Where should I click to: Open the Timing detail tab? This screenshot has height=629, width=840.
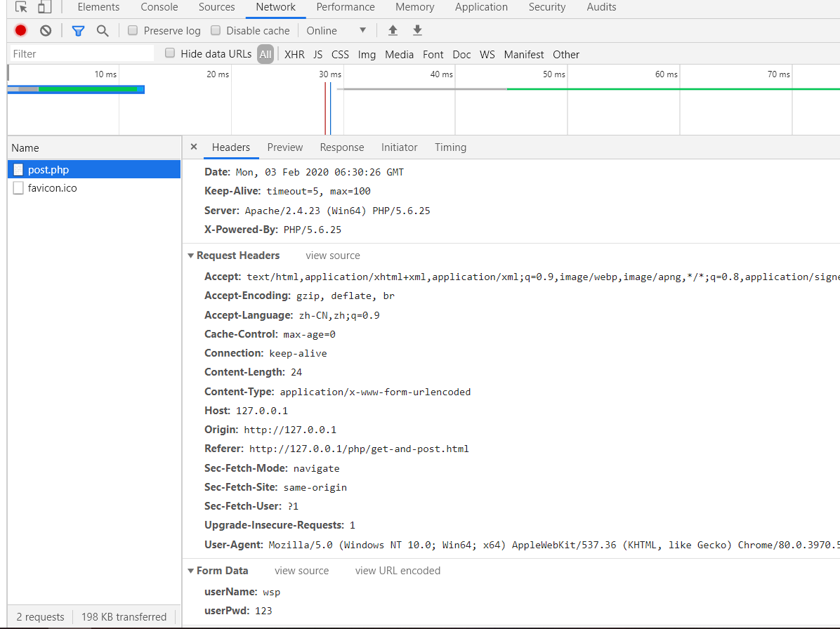click(x=450, y=147)
